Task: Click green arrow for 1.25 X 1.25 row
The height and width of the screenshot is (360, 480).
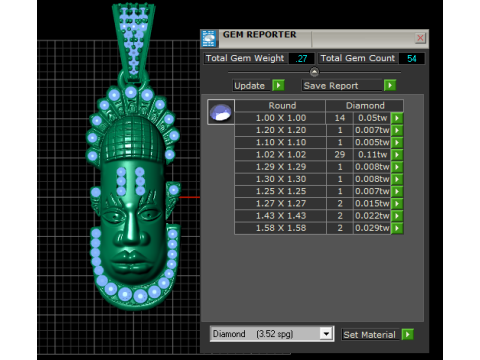Action: click(397, 191)
